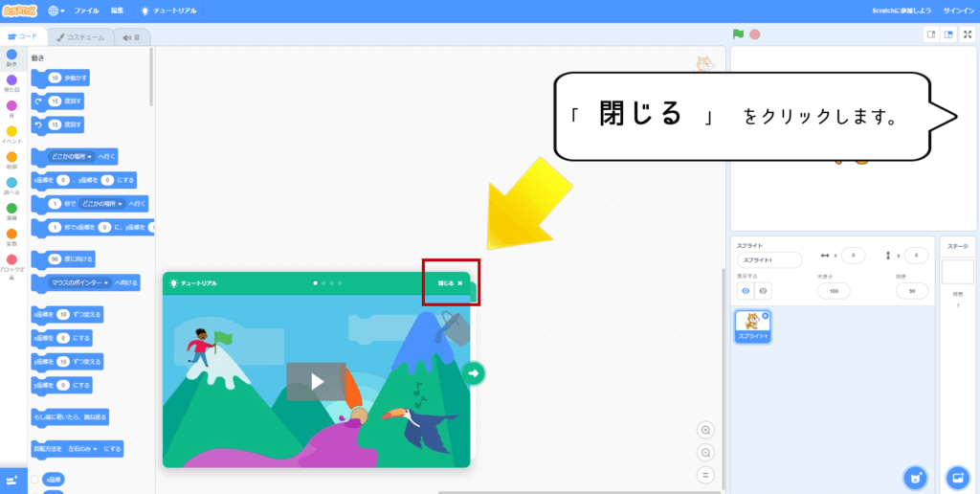
Task: Switch to the コード tab
Action: [x=23, y=37]
